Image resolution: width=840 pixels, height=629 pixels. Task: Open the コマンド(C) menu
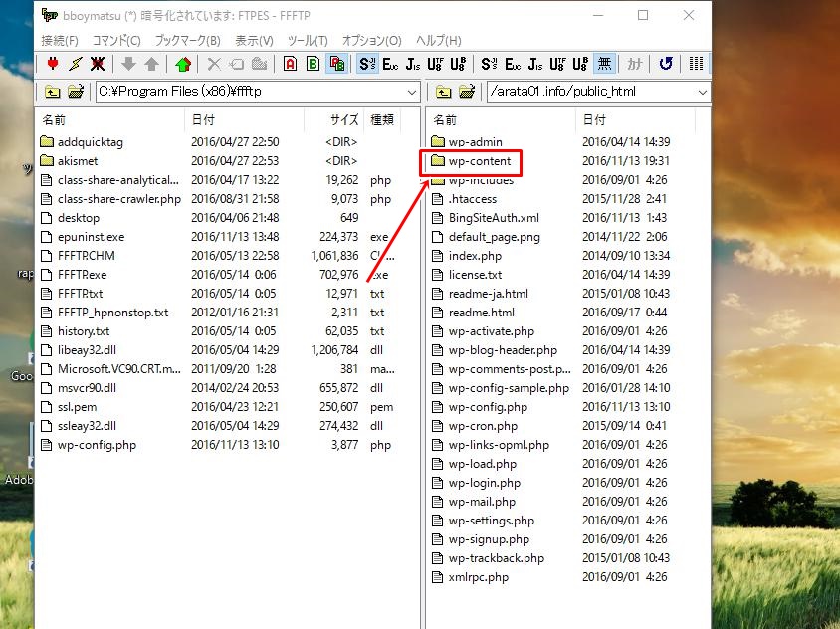116,40
